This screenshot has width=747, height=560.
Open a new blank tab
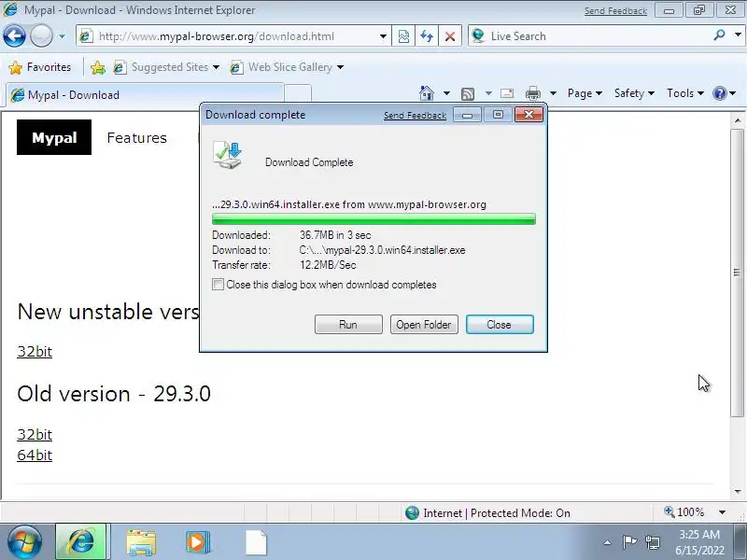click(x=298, y=94)
